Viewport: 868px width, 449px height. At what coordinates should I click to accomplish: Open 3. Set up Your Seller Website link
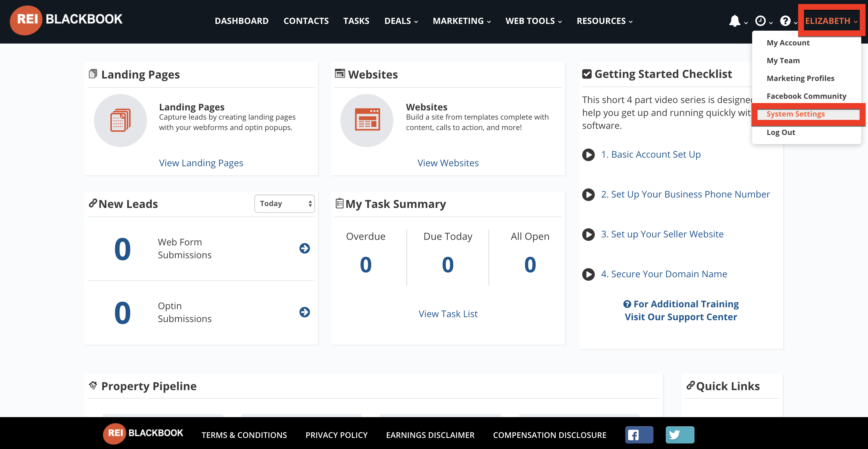[662, 234]
